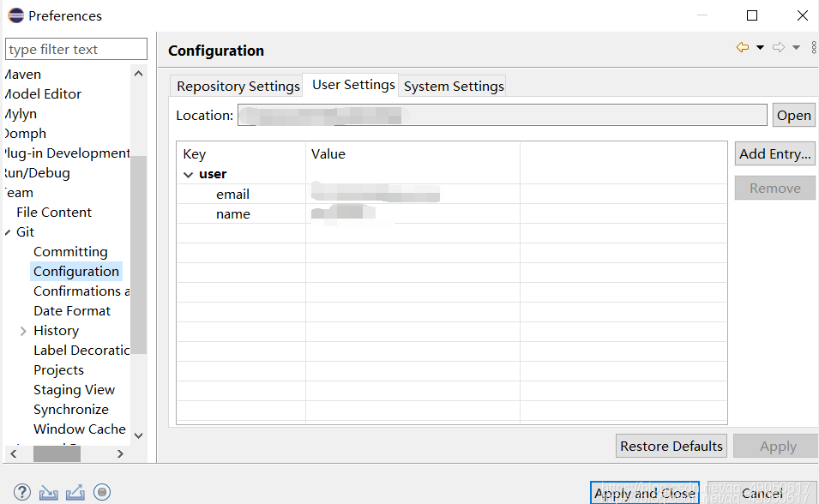Select Run/Debug in the tree
The image size is (819, 504).
point(37,173)
